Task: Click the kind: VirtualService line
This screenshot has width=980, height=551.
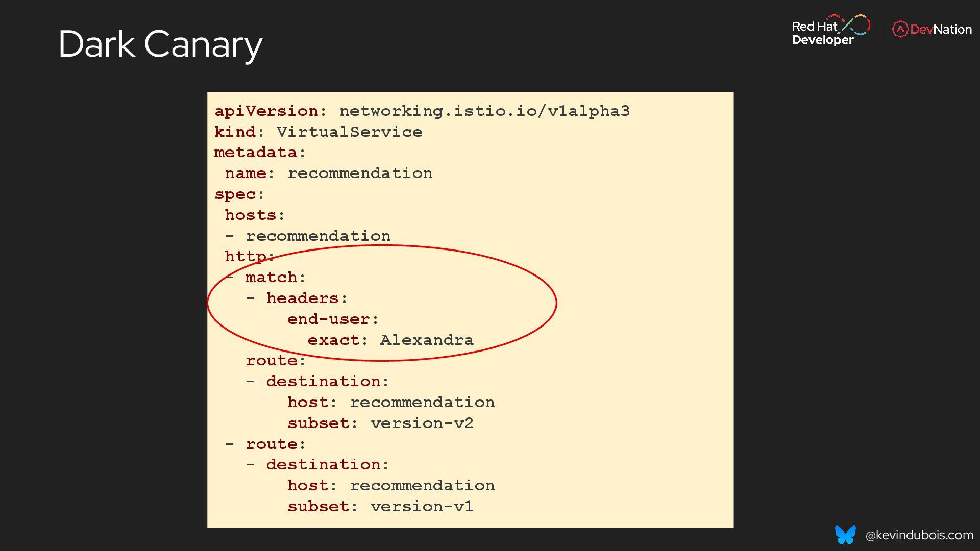Action: pos(318,132)
